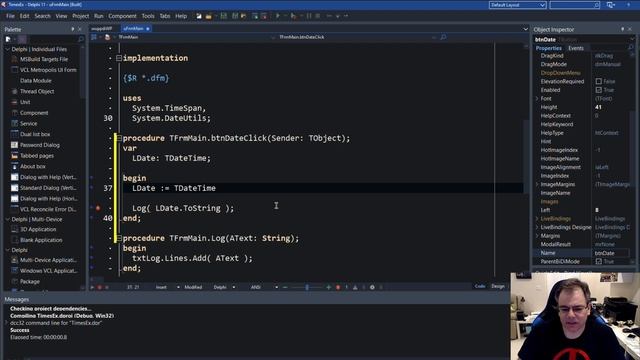640x360 pixels.
Task: Click the red breakpoint dot beside Log line
Action: point(98,208)
